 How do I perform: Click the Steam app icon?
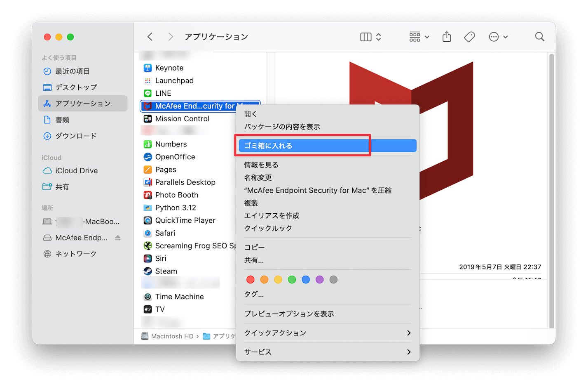click(148, 271)
